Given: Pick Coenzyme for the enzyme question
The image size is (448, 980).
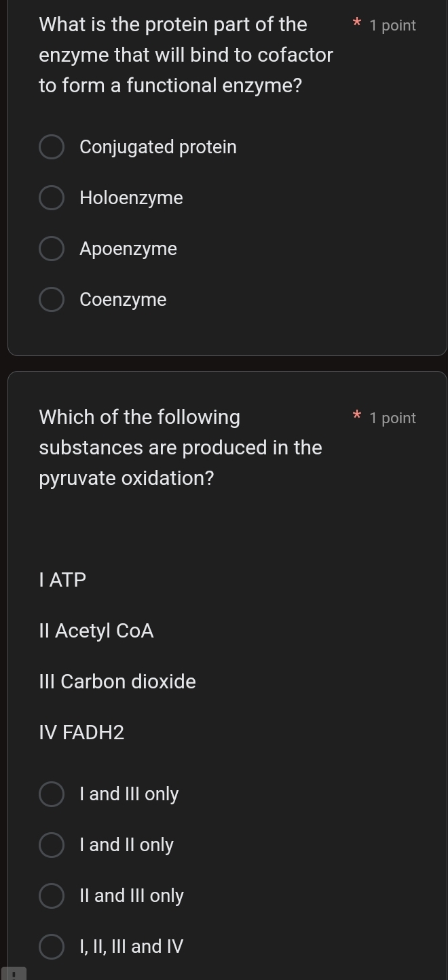Looking at the screenshot, I should pyautogui.click(x=52, y=299).
